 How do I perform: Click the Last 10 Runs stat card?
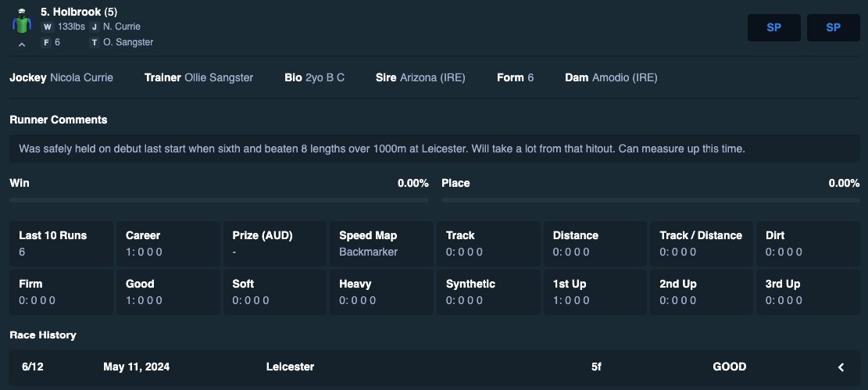point(62,244)
